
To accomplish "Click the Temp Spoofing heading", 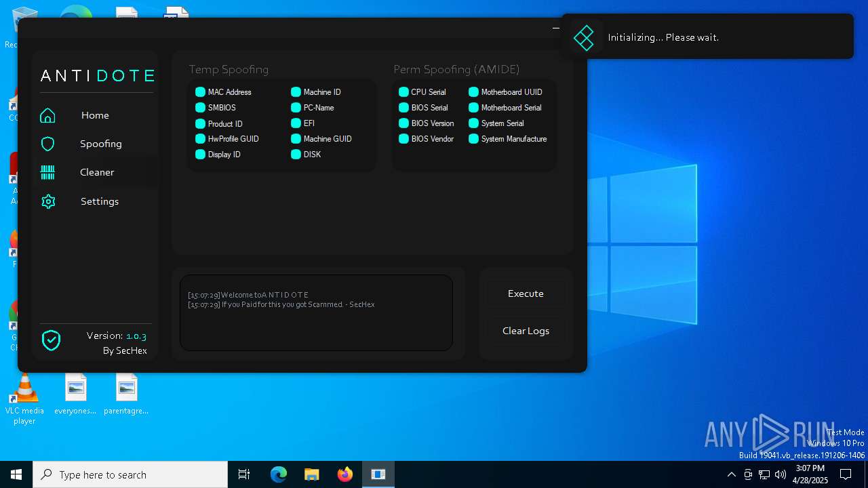I will point(229,69).
